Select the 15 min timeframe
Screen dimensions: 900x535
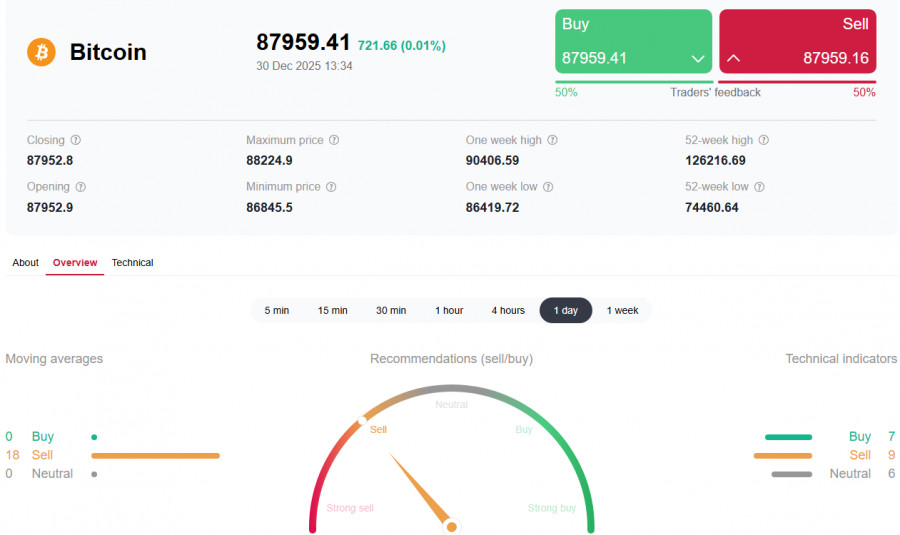click(x=333, y=311)
